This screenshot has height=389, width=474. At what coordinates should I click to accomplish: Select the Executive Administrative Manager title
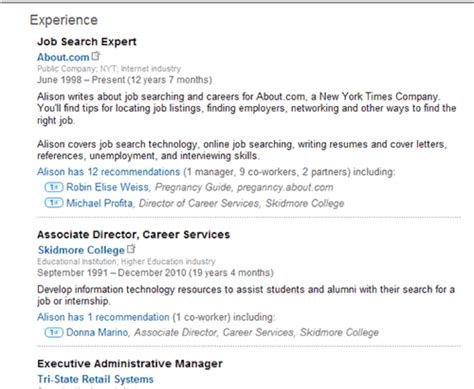pyautogui.click(x=130, y=363)
